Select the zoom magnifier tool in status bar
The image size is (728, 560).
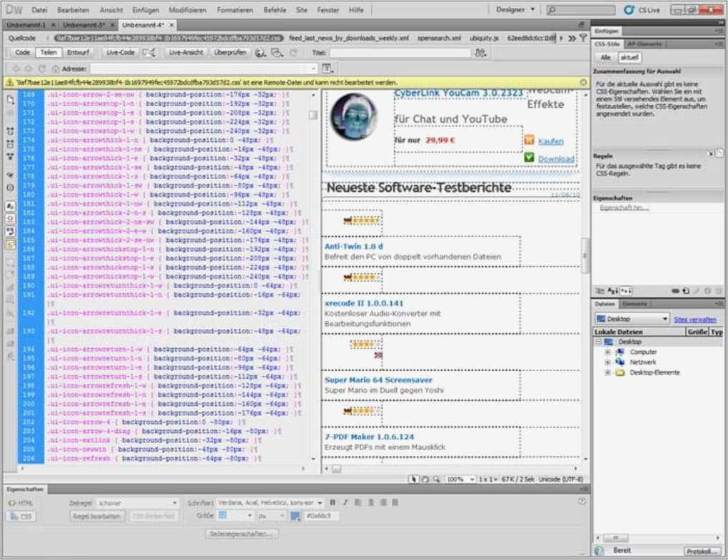click(436, 479)
